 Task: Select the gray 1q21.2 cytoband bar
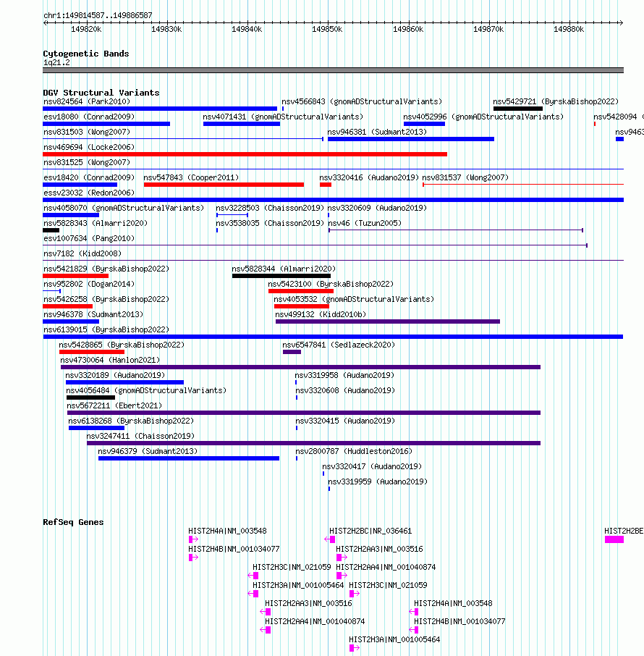[x=334, y=70]
